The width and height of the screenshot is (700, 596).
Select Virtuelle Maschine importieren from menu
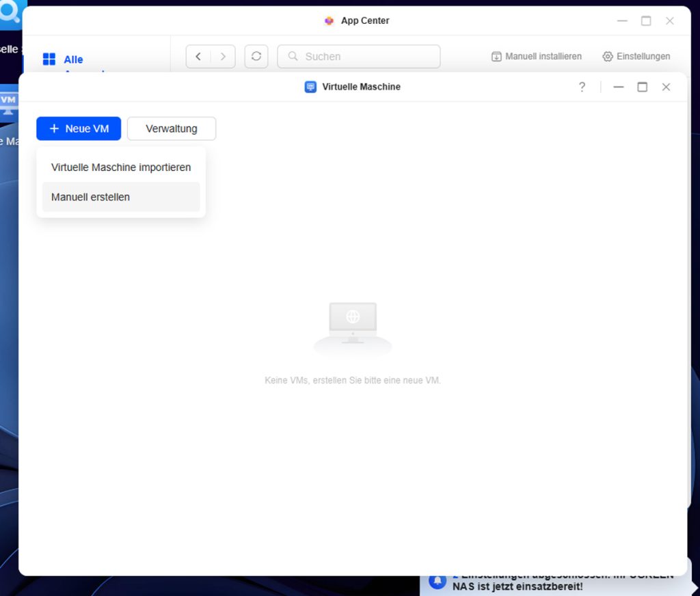pos(121,167)
